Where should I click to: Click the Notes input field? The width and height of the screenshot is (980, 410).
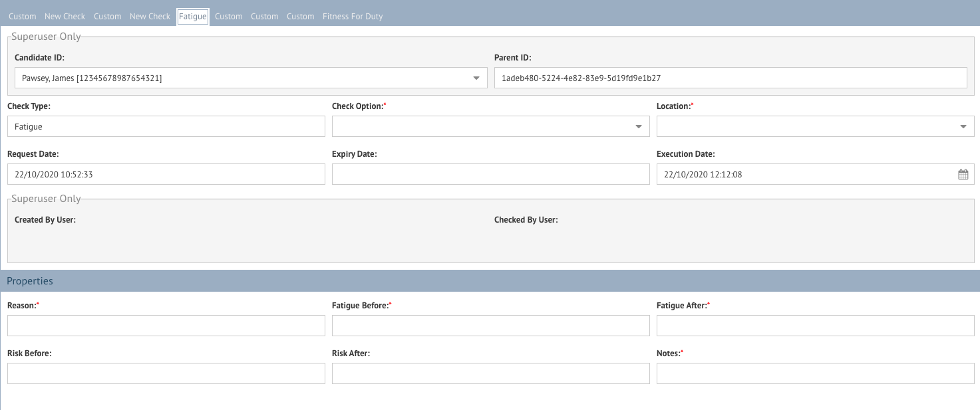[x=815, y=373]
